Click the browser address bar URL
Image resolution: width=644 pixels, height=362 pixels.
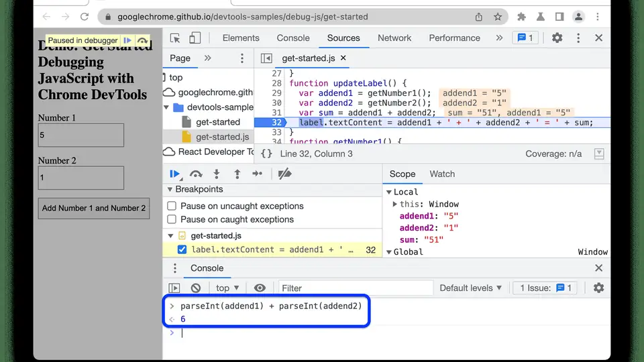(242, 17)
